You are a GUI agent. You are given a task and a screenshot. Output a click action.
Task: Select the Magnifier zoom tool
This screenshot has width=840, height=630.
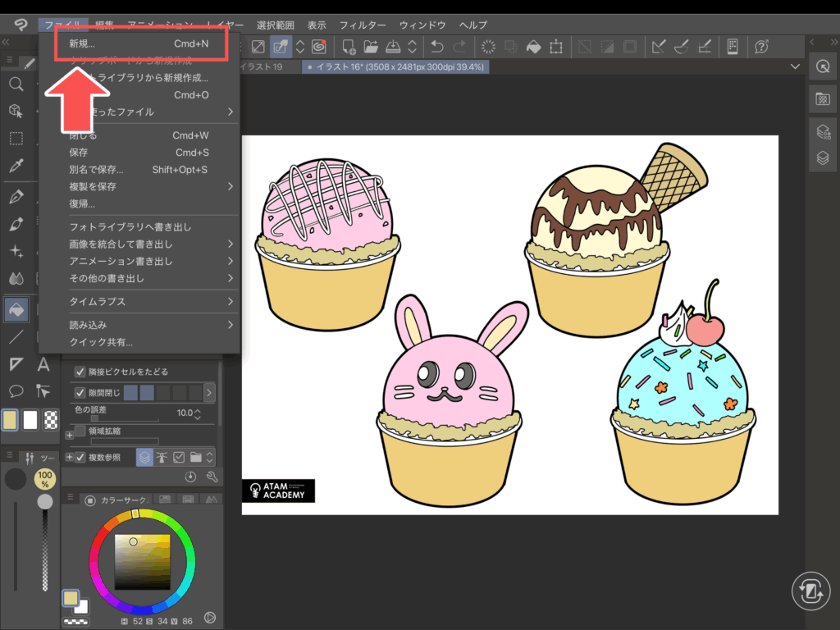[16, 84]
